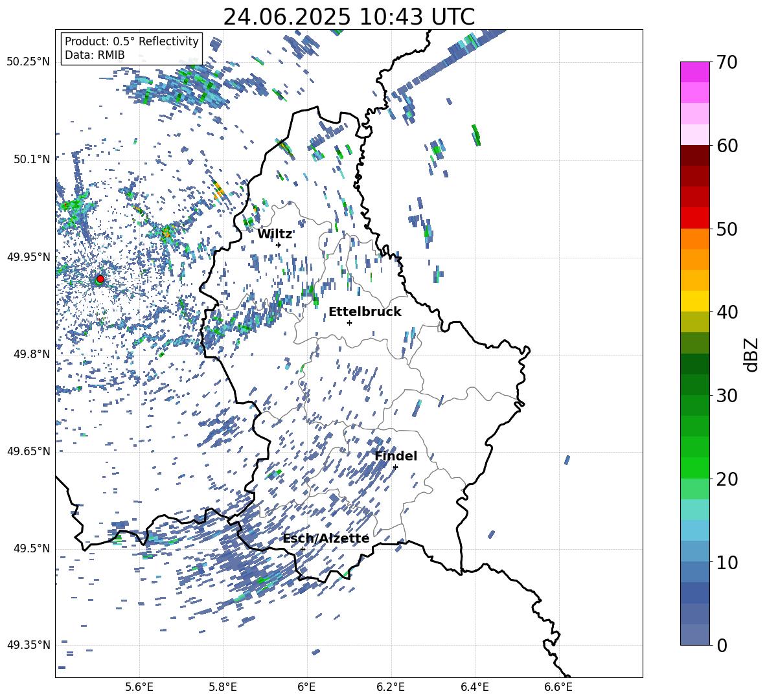The image size is (767, 700).
Task: Click the colorbar tick label '20'
Action: [x=726, y=479]
